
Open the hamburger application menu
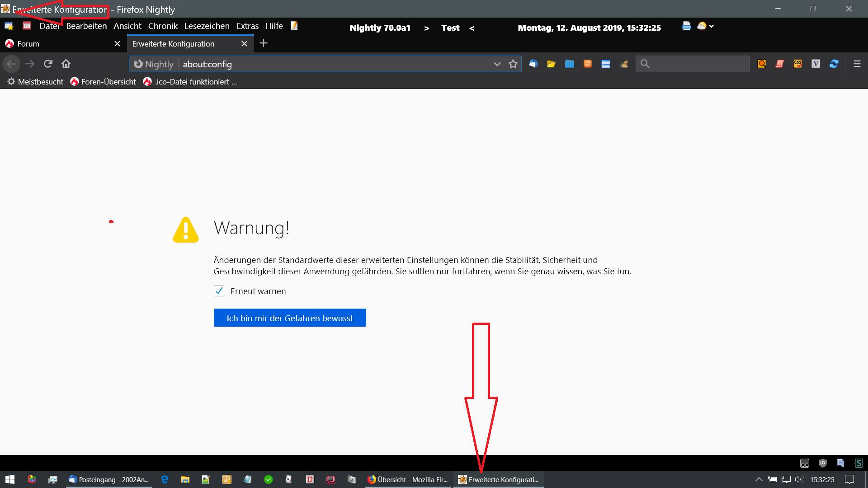(x=857, y=64)
